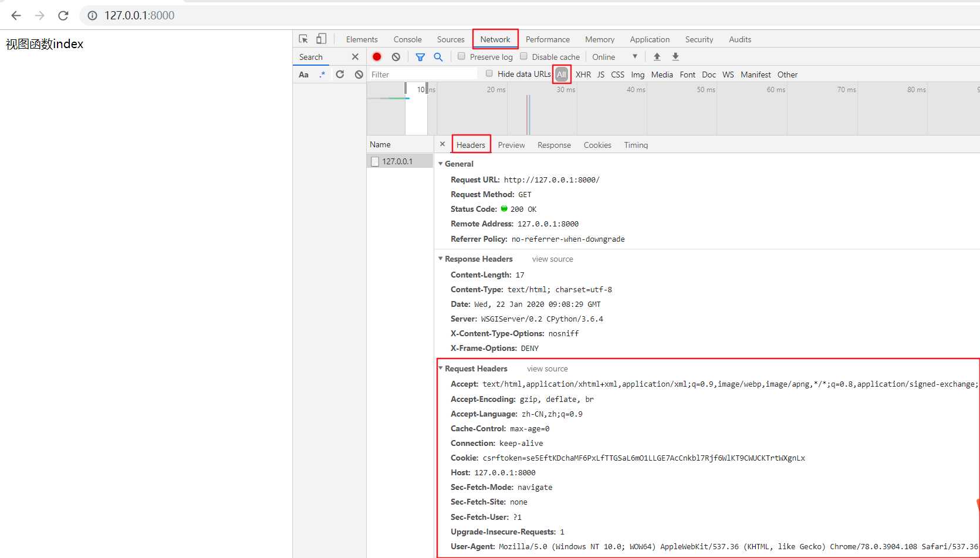The height and width of the screenshot is (558, 980).
Task: Open the Performance tab
Action: [x=548, y=39]
